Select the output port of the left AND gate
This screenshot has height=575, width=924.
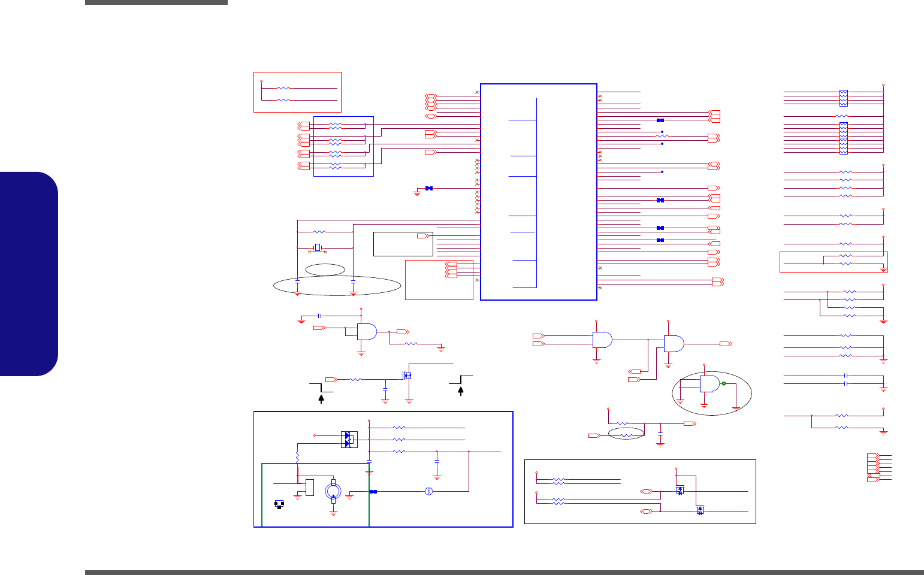point(402,331)
